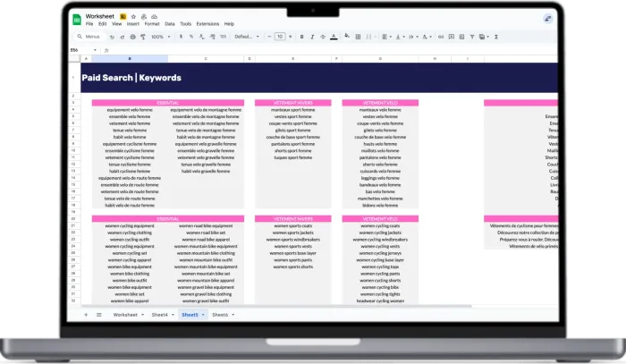Viewport: 626px width, 364px height.
Task: Open the zoom level dropdown at 100%
Action: 160,37
